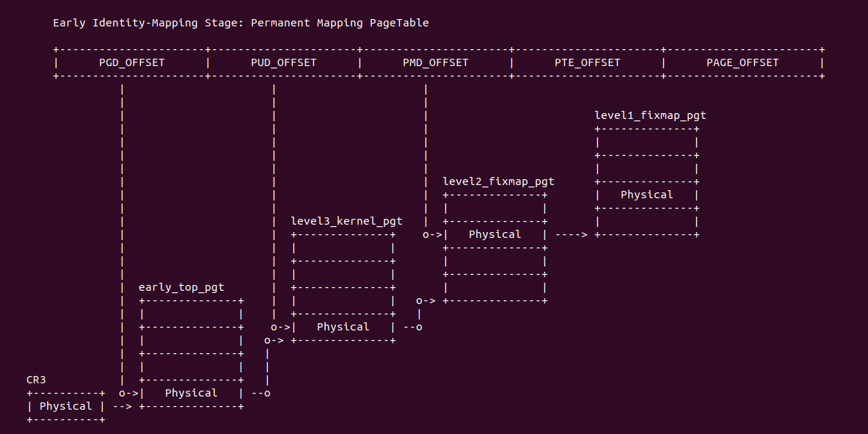
Task: Click the arrow from CR3 to early_top_pgt
Action: coord(122,406)
